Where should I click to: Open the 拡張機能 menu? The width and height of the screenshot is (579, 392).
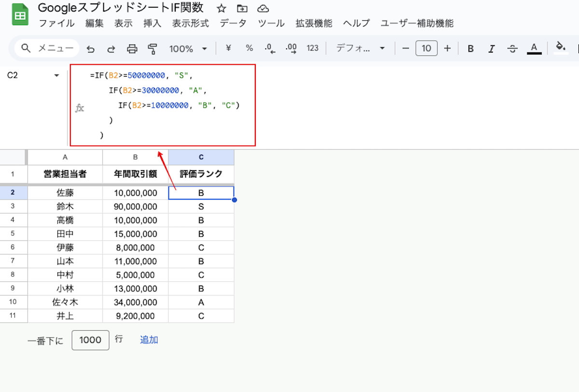(314, 23)
